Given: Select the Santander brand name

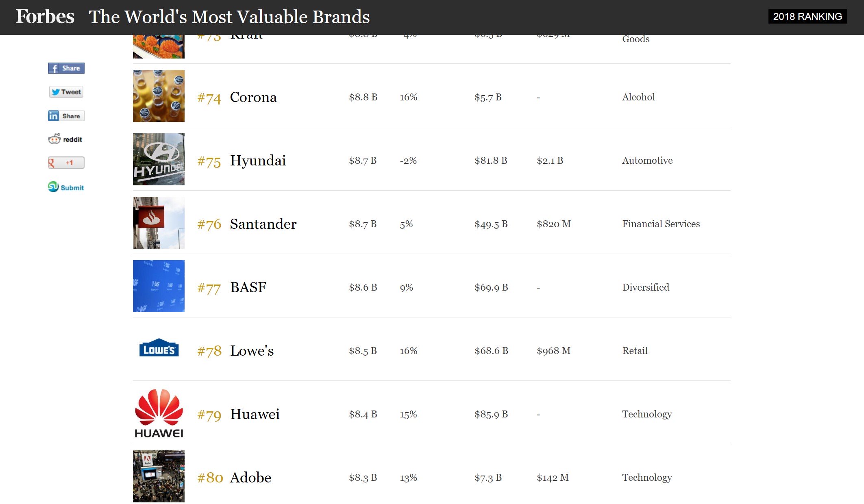Looking at the screenshot, I should pyautogui.click(x=263, y=224).
